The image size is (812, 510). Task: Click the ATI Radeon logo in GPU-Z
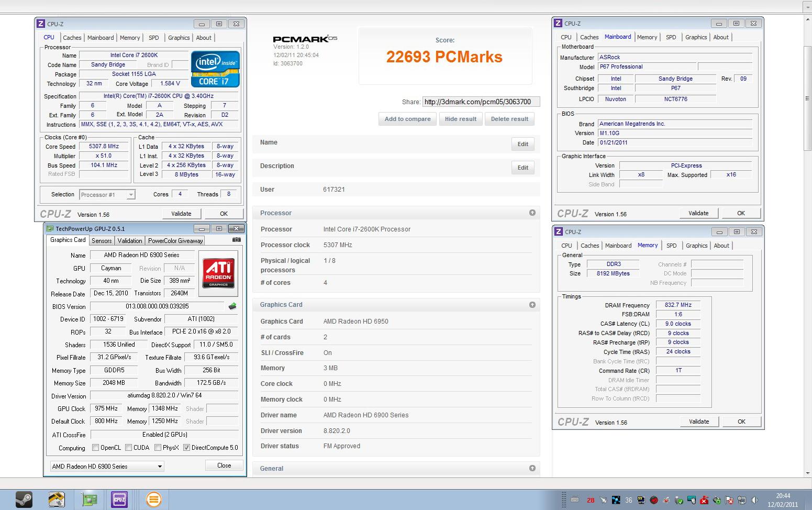[218, 273]
